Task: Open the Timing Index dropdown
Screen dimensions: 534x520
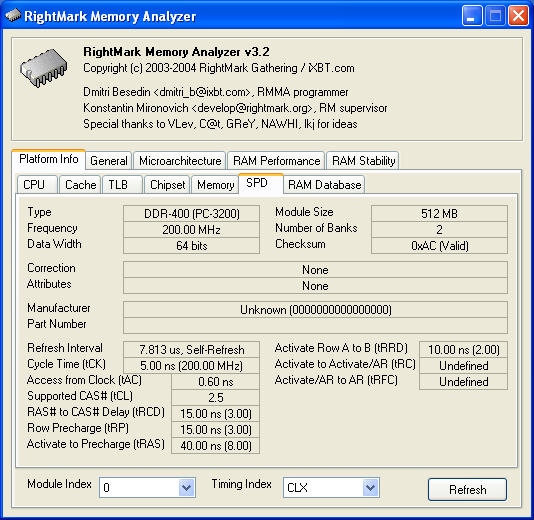Action: pyautogui.click(x=371, y=488)
